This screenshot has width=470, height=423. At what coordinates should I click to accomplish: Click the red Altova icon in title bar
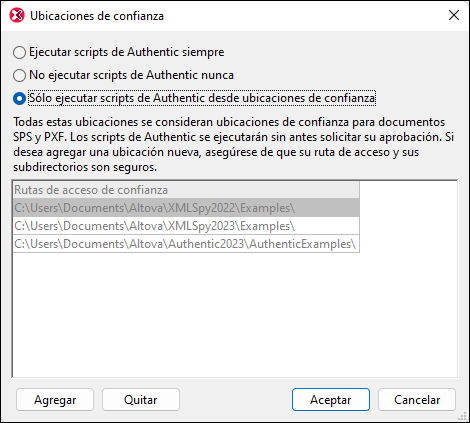click(17, 15)
